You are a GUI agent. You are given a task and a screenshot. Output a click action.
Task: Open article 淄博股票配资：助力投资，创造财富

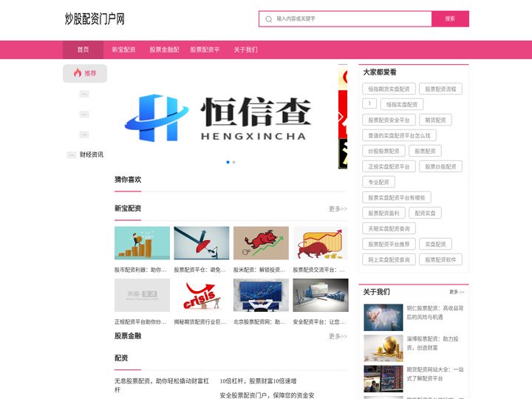point(432,343)
